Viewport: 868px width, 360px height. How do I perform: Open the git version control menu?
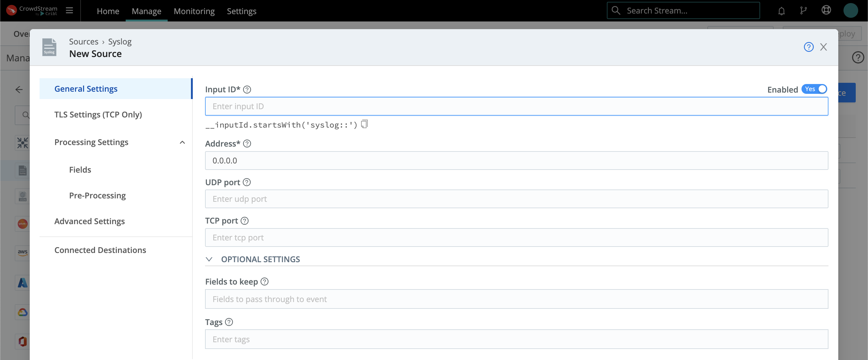(804, 10)
